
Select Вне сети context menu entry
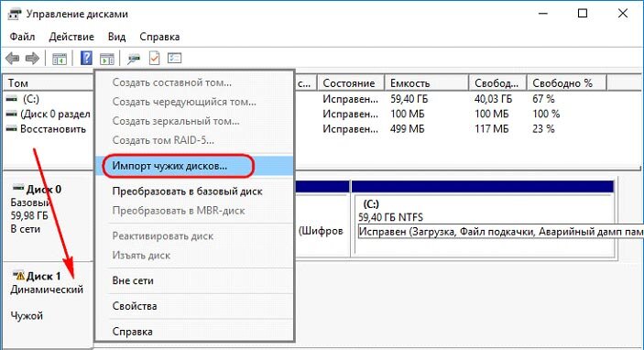(194, 280)
